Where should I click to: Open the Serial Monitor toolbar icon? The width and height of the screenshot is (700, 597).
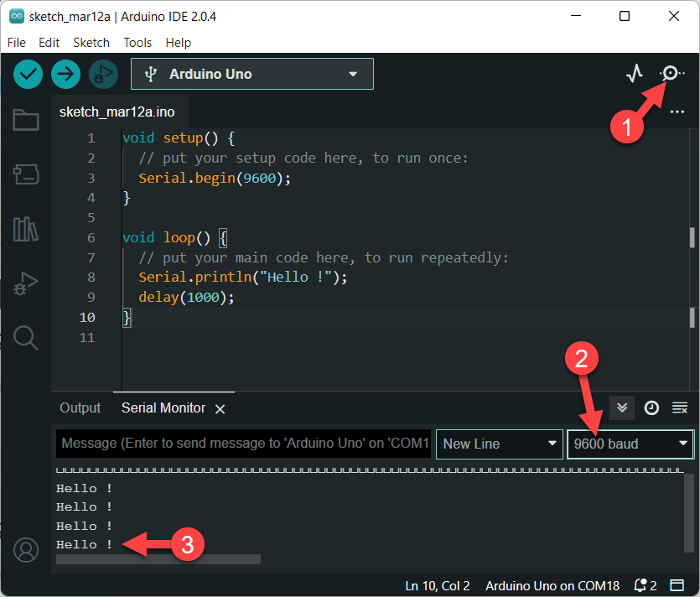click(x=671, y=73)
